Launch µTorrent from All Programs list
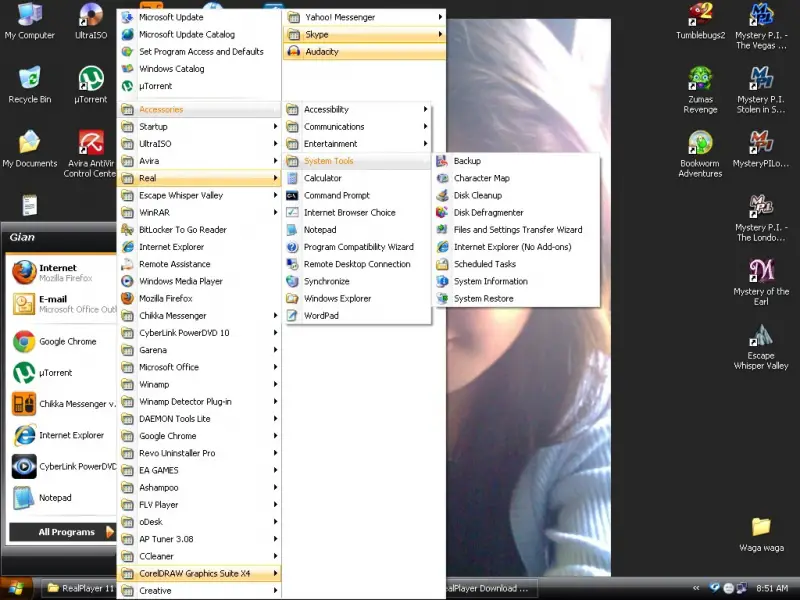Viewport: 800px width, 600px height. click(199, 86)
